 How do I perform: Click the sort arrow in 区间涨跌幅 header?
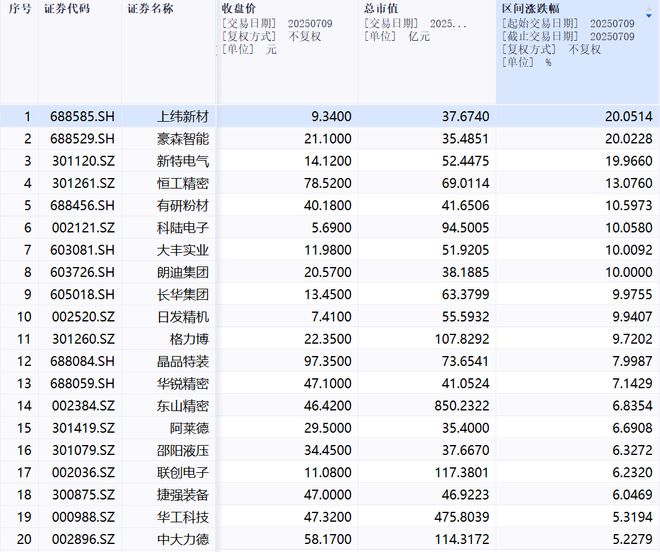[x=649, y=15]
